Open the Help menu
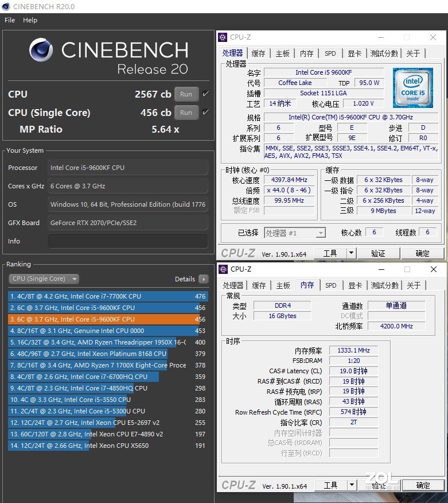The image size is (448, 503). click(30, 20)
